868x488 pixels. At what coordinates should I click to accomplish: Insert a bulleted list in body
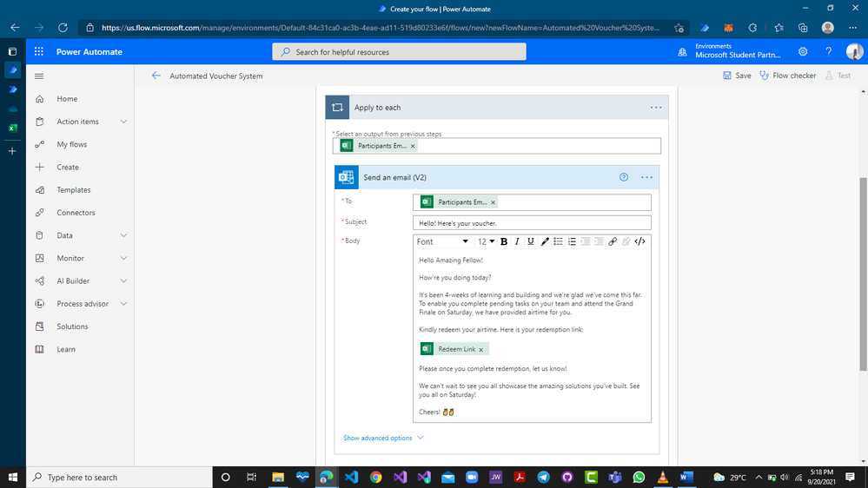558,241
